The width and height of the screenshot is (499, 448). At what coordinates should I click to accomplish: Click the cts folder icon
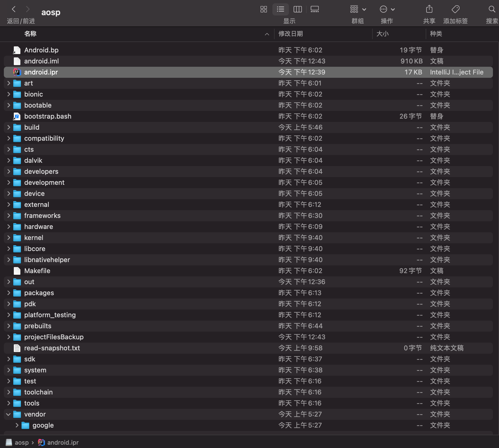pos(17,149)
